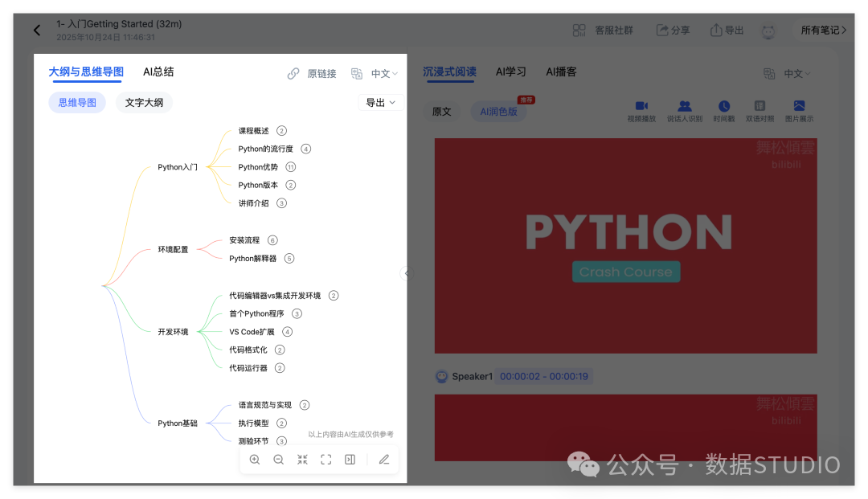Select the 环境配置 mind map node
Screen dimensions: 868x499
pos(174,249)
